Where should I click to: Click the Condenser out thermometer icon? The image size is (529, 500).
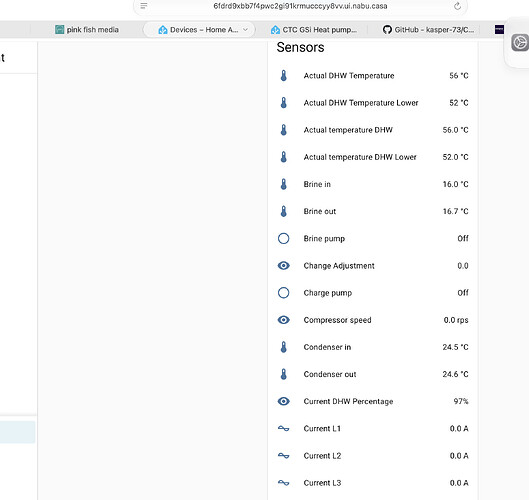click(283, 374)
